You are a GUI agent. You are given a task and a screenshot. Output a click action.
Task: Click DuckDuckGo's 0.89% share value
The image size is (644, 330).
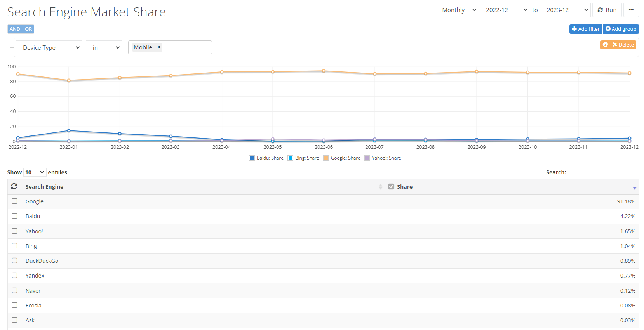pos(628,261)
